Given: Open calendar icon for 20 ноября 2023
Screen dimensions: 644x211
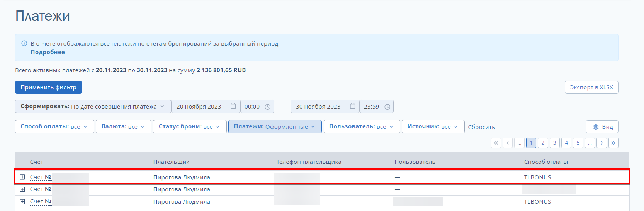Looking at the screenshot, I should 233,106.
